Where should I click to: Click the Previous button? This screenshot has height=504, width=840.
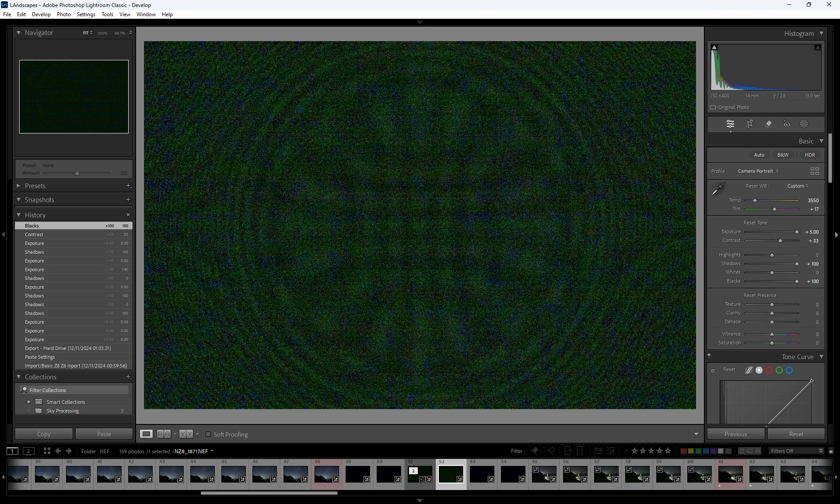(735, 434)
